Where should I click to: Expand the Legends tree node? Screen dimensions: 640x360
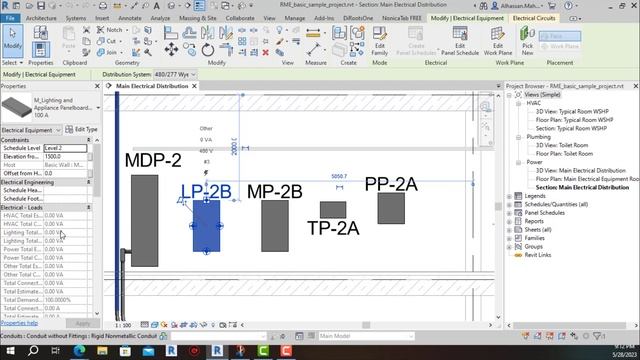coord(509,196)
